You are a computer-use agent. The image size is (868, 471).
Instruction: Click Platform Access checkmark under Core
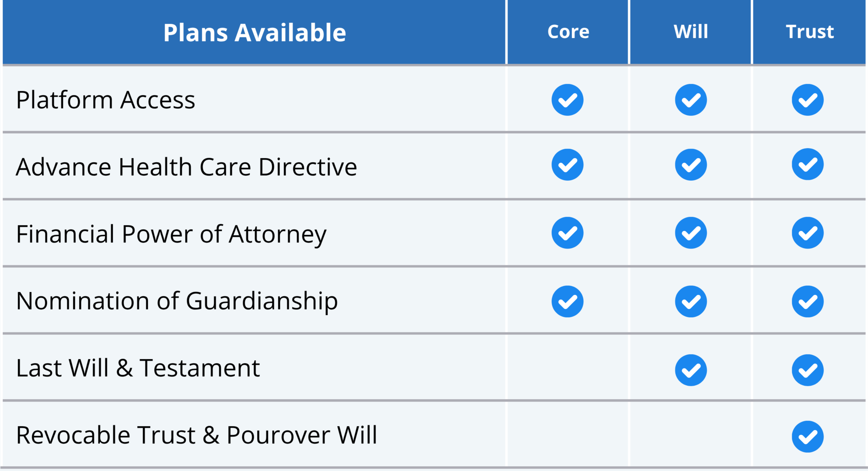[x=568, y=100]
